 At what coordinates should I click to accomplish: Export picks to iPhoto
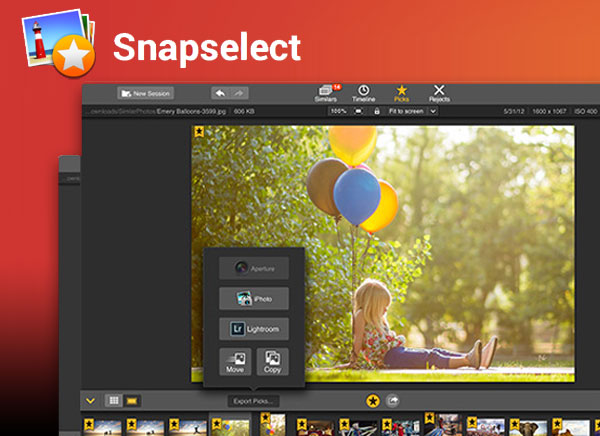click(254, 298)
